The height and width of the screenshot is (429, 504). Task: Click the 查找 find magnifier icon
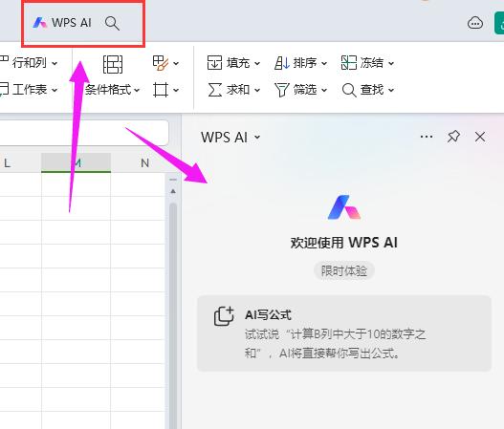(349, 90)
